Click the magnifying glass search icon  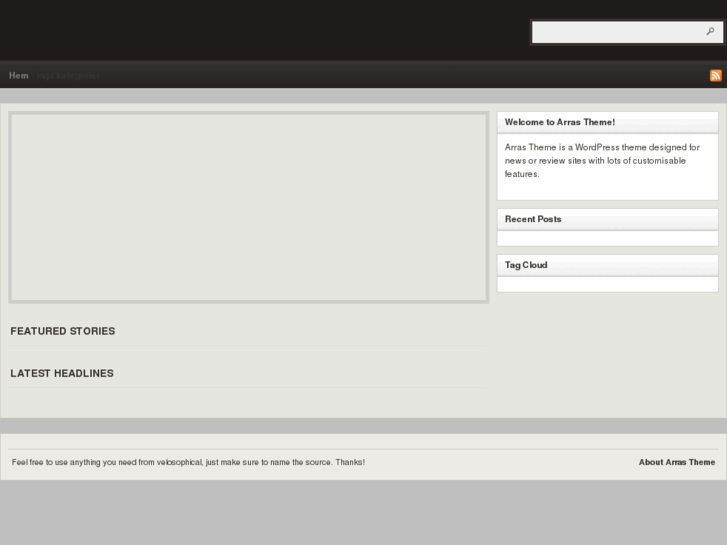[710, 32]
